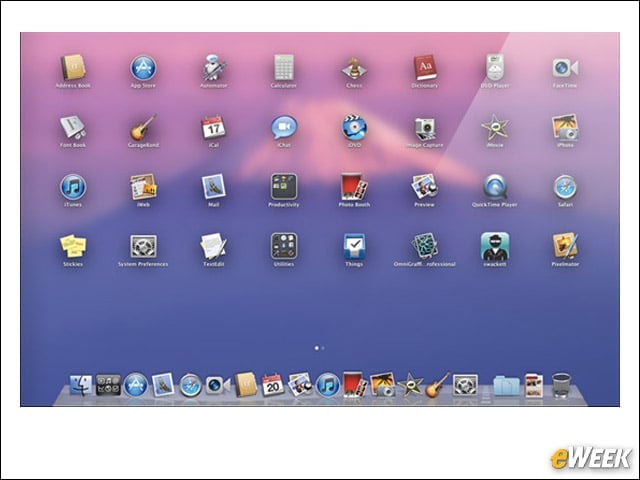640x480 pixels.
Task: Select the first Launchpad page dot
Action: (317, 348)
